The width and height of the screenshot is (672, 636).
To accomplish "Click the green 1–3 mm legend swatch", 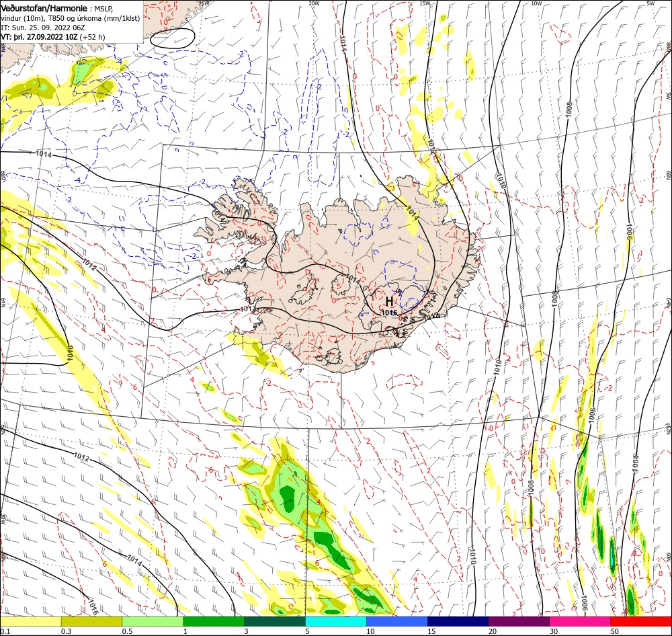I will [214, 621].
